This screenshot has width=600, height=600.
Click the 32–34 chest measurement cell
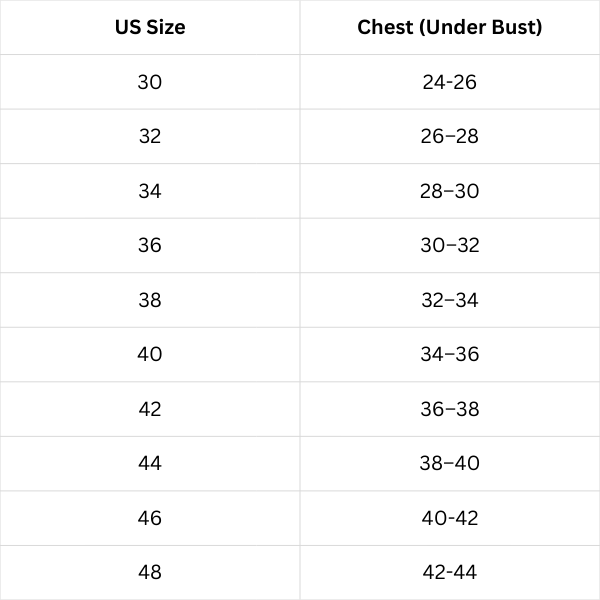pyautogui.click(x=450, y=300)
